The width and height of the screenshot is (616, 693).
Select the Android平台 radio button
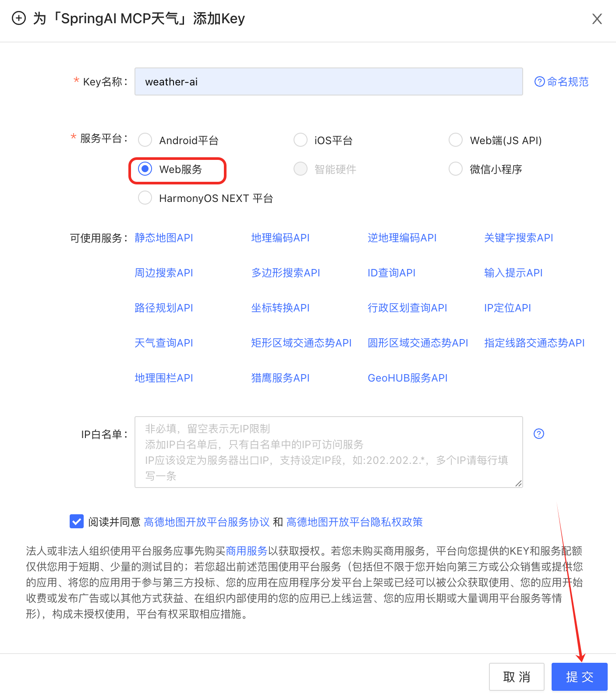145,140
